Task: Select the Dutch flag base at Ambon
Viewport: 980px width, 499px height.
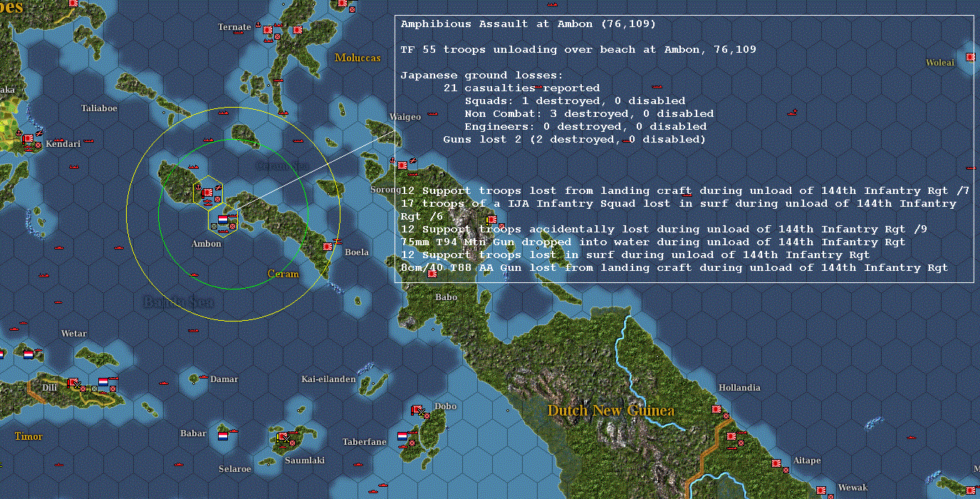Action: point(222,220)
